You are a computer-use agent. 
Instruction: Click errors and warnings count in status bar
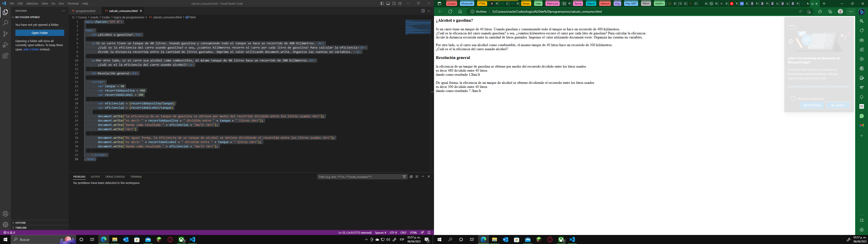tap(9, 232)
